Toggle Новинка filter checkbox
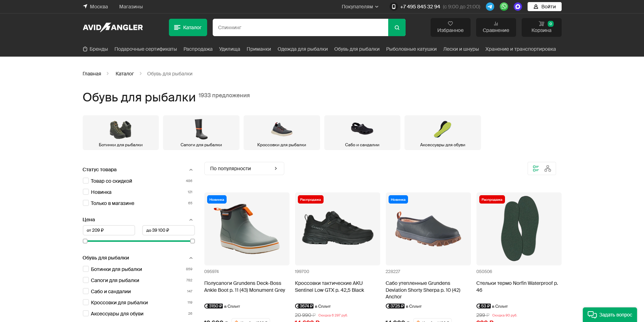Image resolution: width=644 pixels, height=322 pixels. 86,192
